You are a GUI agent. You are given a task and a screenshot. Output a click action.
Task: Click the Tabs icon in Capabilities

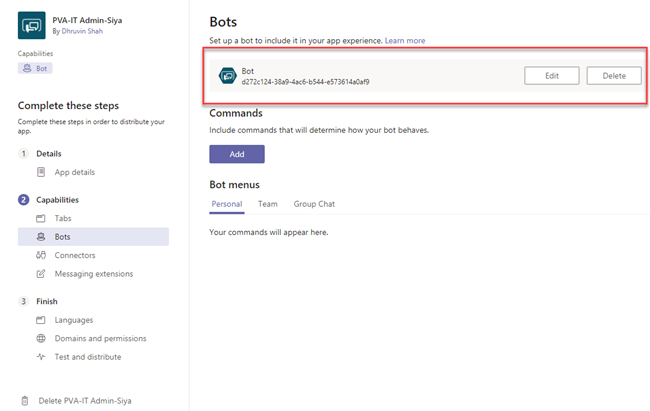41,218
